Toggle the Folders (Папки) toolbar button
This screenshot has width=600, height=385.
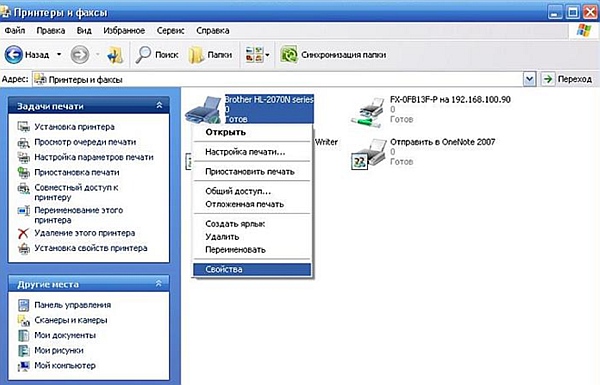210,55
